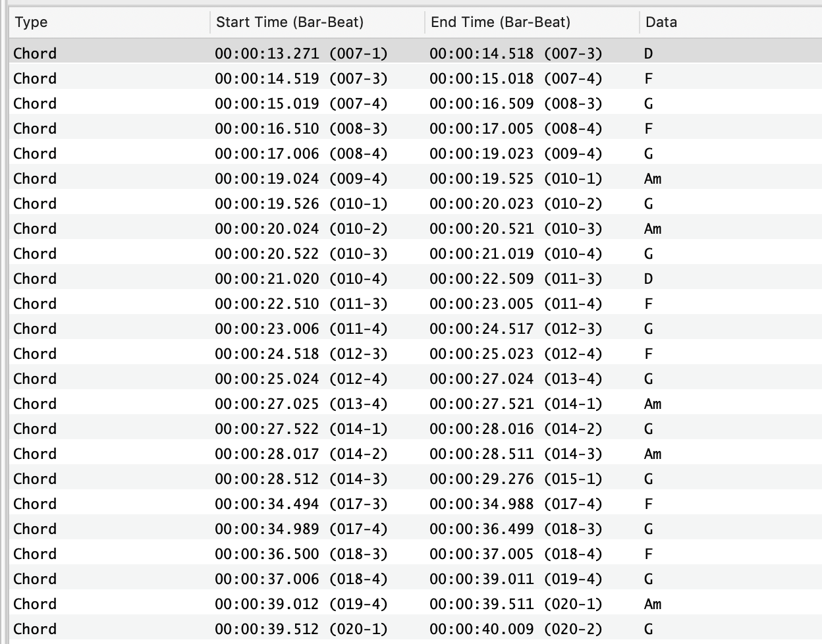Select the F chord row at 00:00:34.494
822x644 pixels.
[416, 504]
